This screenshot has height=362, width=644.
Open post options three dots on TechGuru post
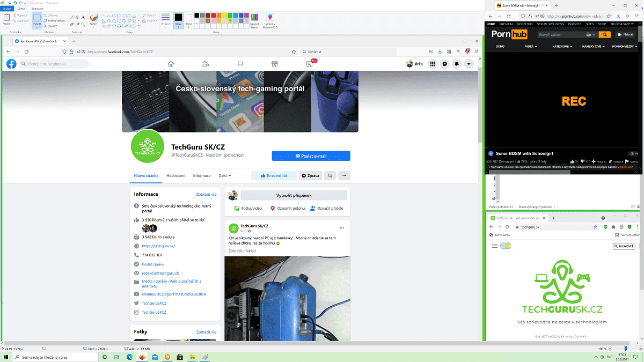[x=341, y=228]
